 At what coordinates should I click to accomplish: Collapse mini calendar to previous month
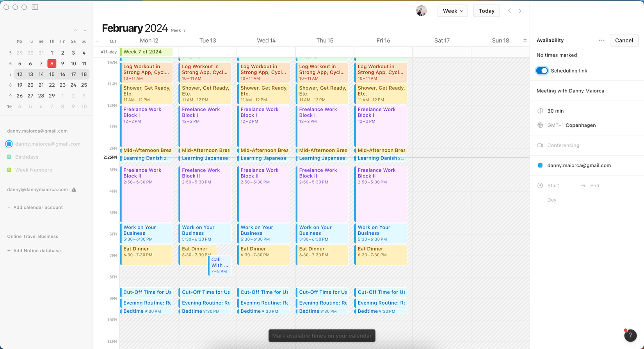tap(75, 30)
